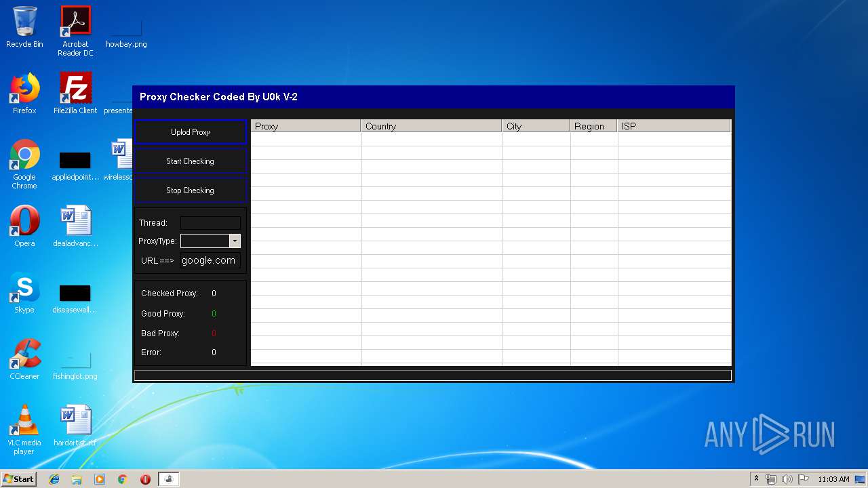The width and height of the screenshot is (868, 488).
Task: Open the dealadvanc Word document
Action: (x=75, y=226)
